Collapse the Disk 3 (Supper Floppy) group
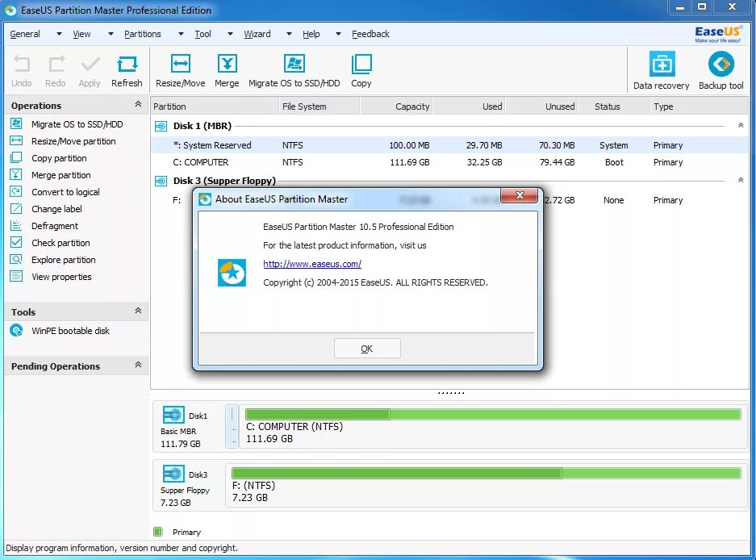 point(741,181)
